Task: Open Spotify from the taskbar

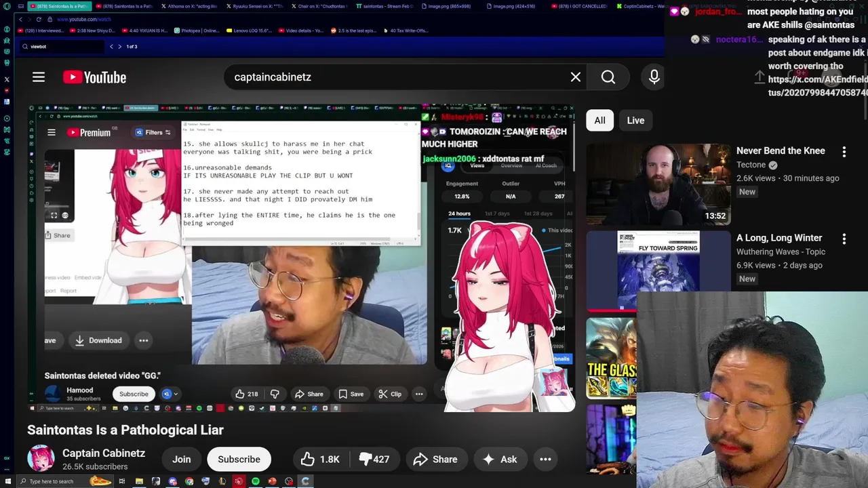Action: 256,481
